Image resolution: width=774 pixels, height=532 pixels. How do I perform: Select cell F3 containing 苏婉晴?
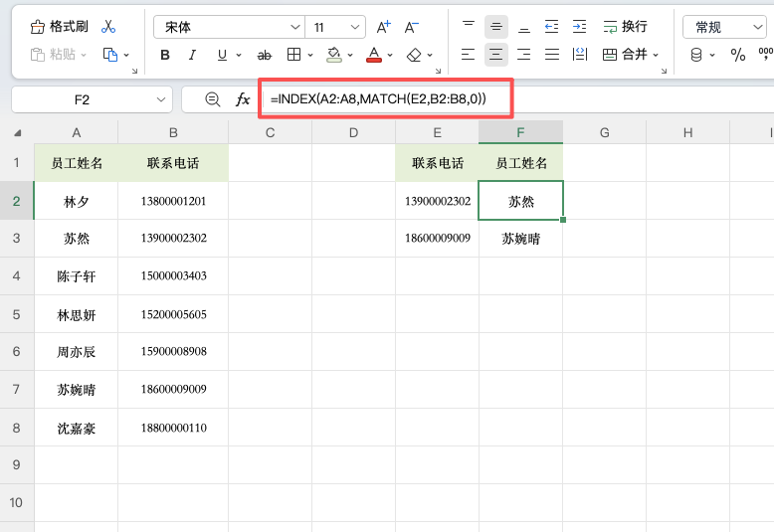520,239
